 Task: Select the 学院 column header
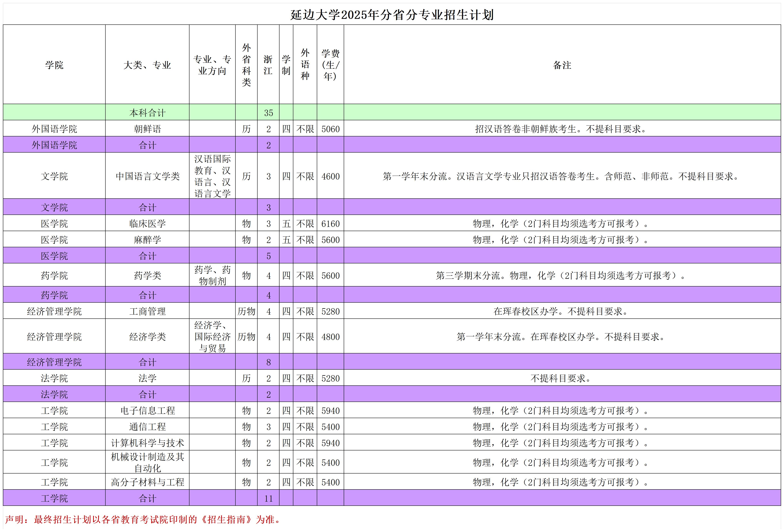click(x=54, y=65)
